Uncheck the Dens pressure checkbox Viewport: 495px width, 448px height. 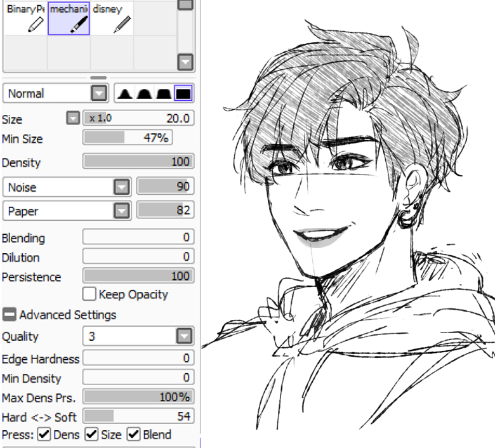click(44, 435)
